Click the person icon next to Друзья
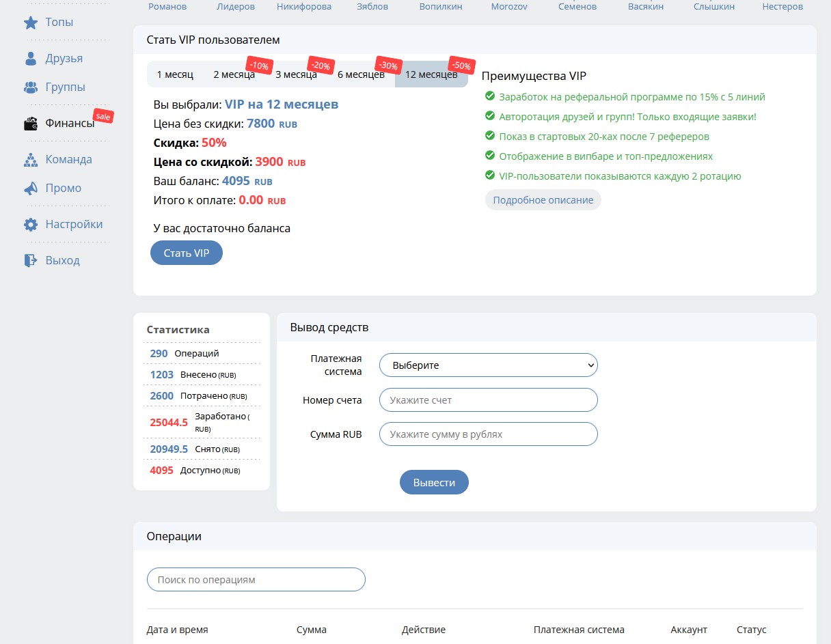 [31, 59]
